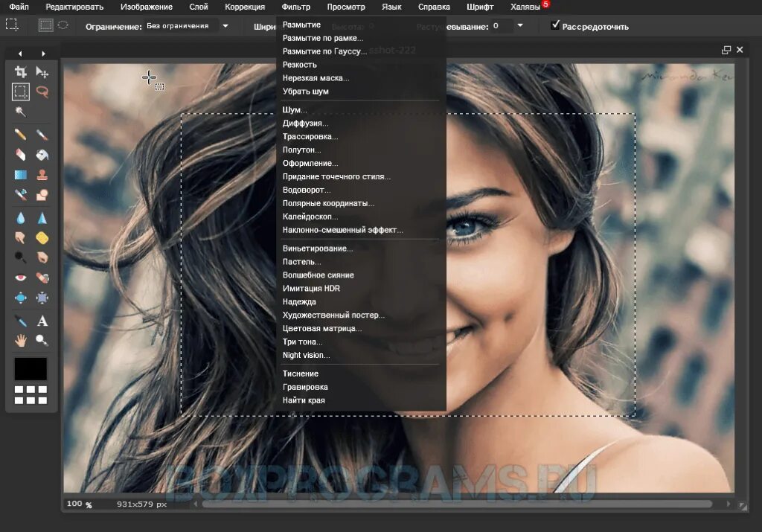Viewport: 762px width, 532px height.
Task: Select the Sponge tool
Action: point(42,237)
